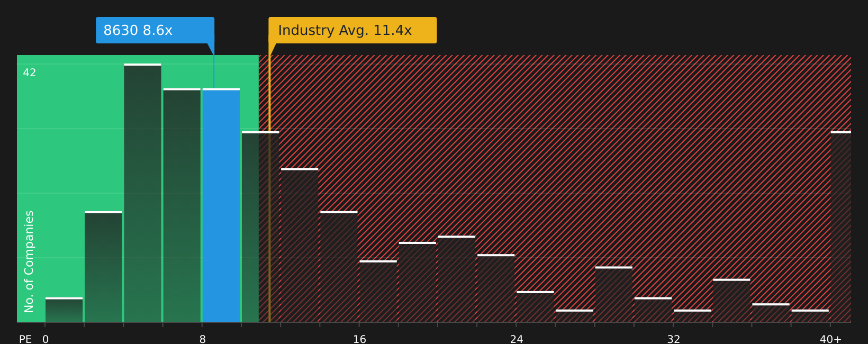868x344 pixels.
Task: Select the bar for PE 16 to 18
Action: pyautogui.click(x=378, y=292)
